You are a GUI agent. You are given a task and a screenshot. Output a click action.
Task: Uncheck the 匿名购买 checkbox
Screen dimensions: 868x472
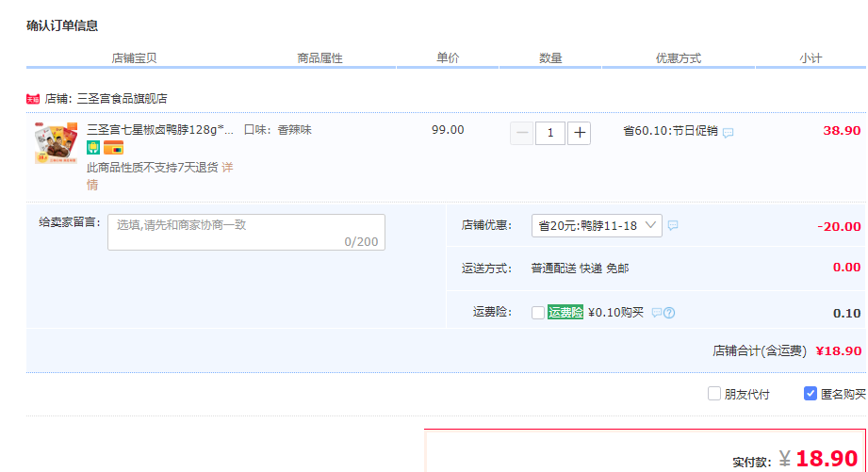click(810, 394)
